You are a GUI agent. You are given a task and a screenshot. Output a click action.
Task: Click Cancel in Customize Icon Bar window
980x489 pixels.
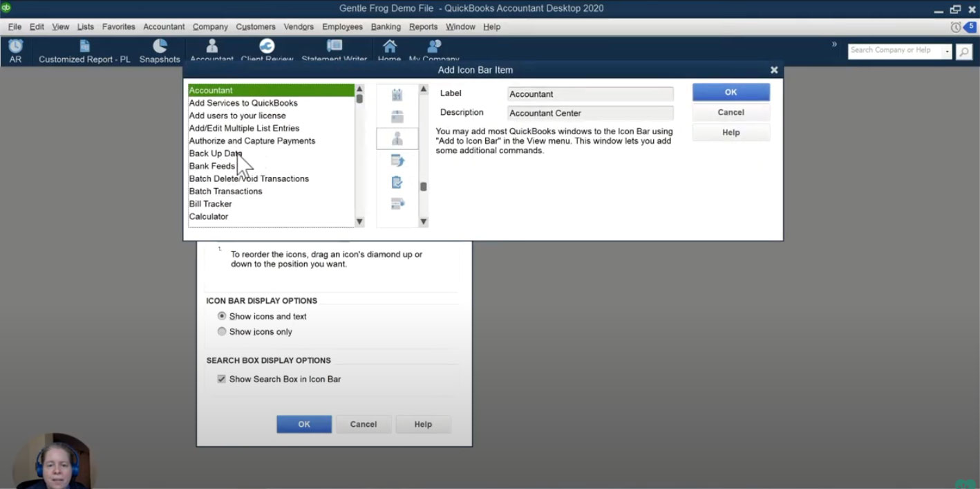[x=364, y=424]
